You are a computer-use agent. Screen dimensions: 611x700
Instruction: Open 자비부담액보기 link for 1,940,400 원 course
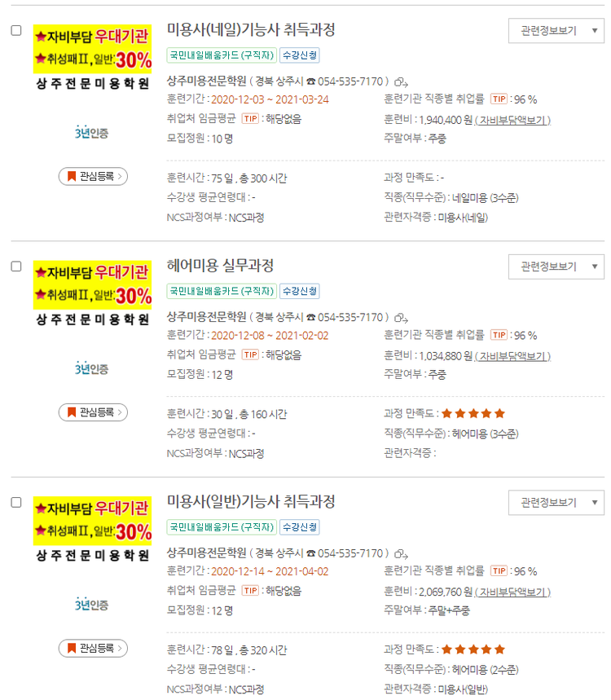tap(512, 120)
